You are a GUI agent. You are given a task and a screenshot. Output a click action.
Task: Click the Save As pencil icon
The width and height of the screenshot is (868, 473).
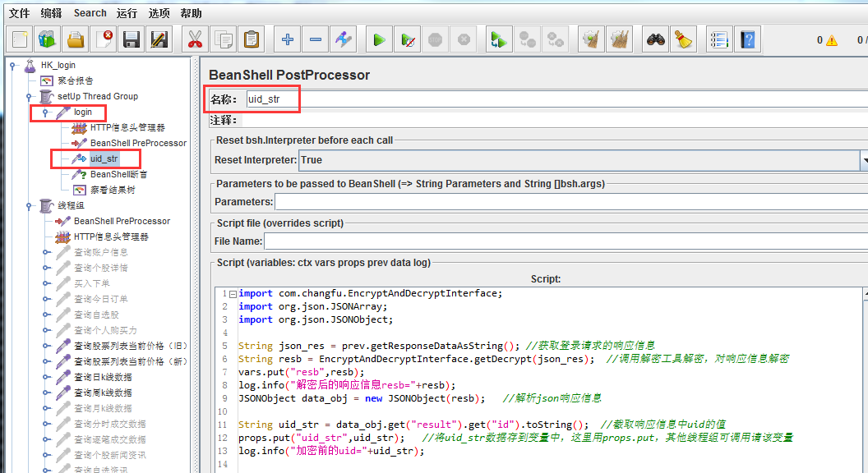[159, 39]
